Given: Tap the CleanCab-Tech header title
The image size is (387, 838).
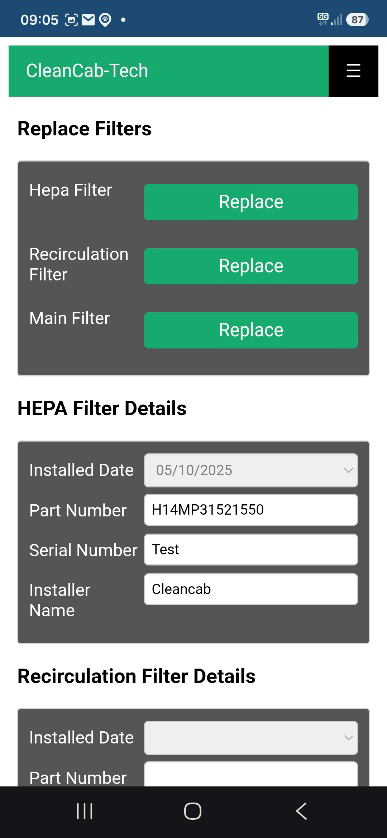Looking at the screenshot, I should pos(87,71).
